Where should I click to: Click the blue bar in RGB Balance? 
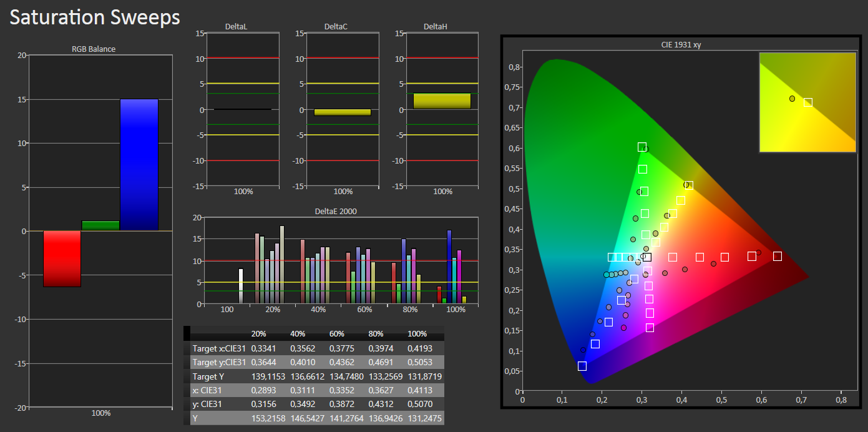[x=139, y=165]
